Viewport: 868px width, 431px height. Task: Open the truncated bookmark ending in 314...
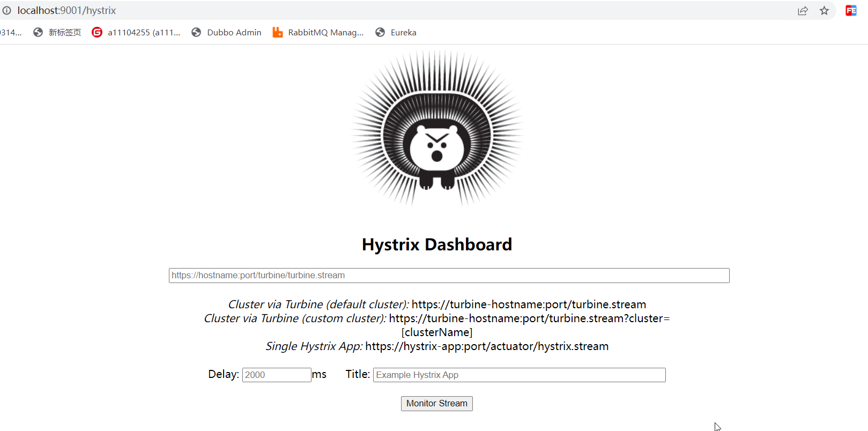(x=11, y=32)
